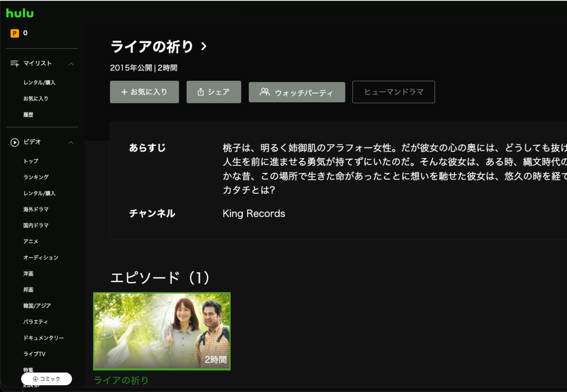Click the watch party people icon
567x392 pixels.
pyautogui.click(x=265, y=92)
